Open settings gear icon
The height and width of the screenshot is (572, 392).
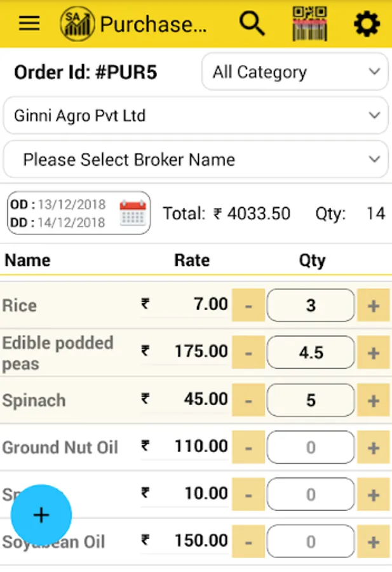click(367, 24)
